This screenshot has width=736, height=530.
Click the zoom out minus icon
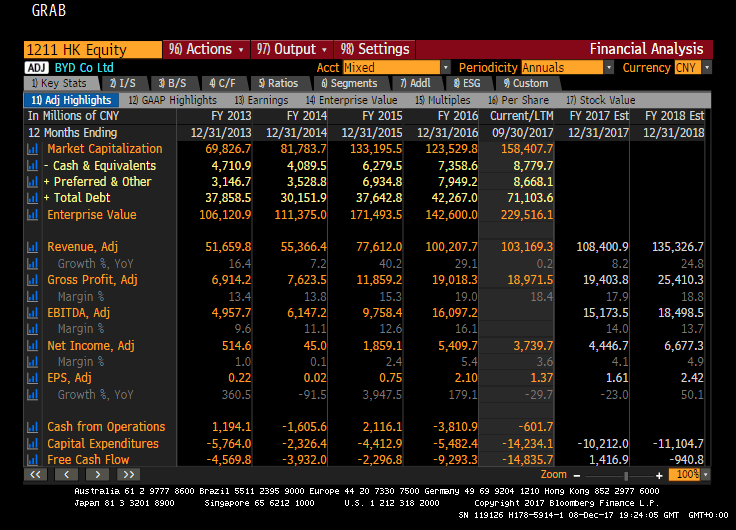(577, 474)
